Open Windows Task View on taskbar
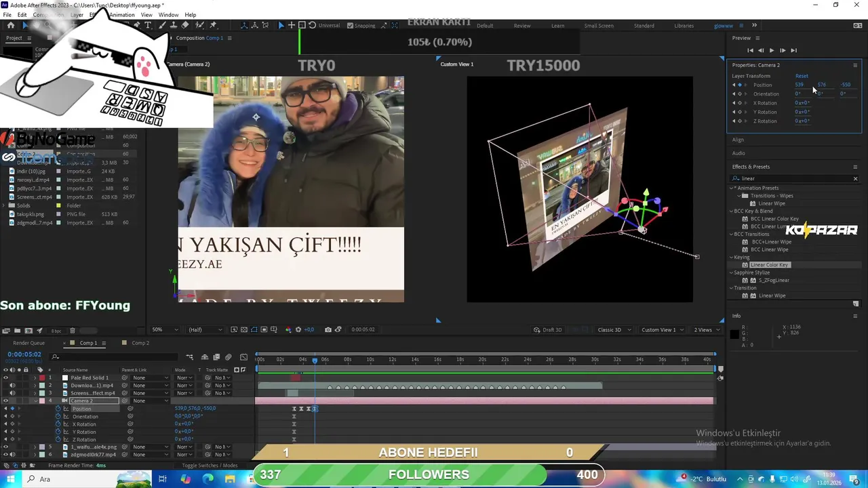This screenshot has height=488, width=868. (163, 479)
